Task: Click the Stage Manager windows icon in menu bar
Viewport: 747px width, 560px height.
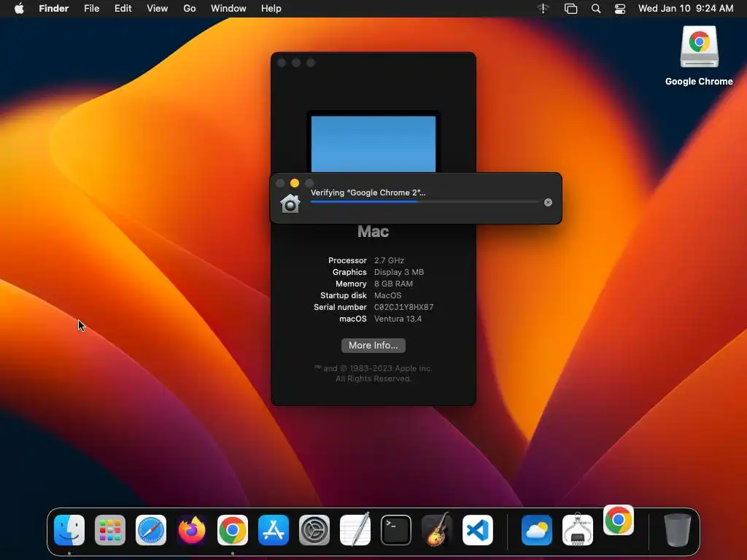Action: click(x=570, y=9)
